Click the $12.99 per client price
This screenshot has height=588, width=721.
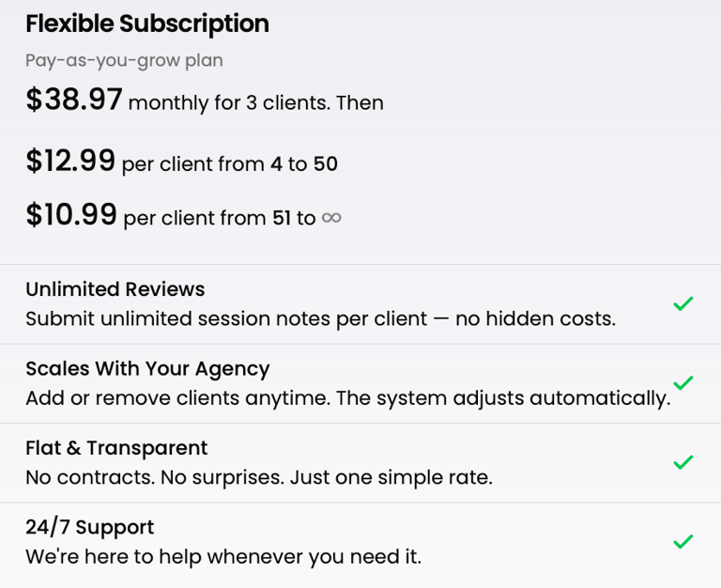tap(70, 161)
